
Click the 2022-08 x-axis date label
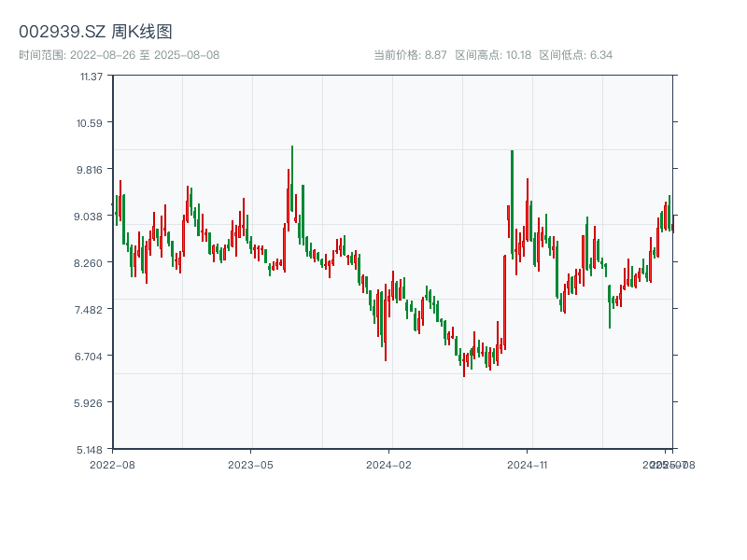[x=112, y=464]
